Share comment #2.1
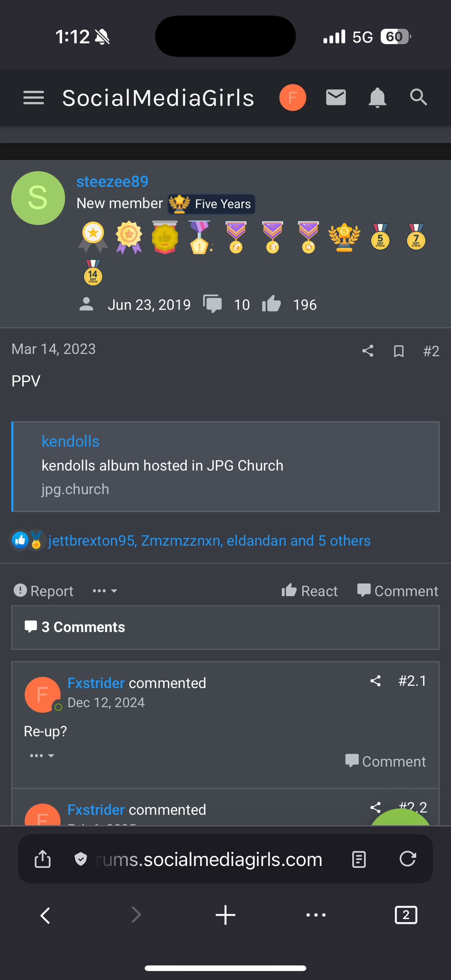The image size is (451, 980). point(375,681)
